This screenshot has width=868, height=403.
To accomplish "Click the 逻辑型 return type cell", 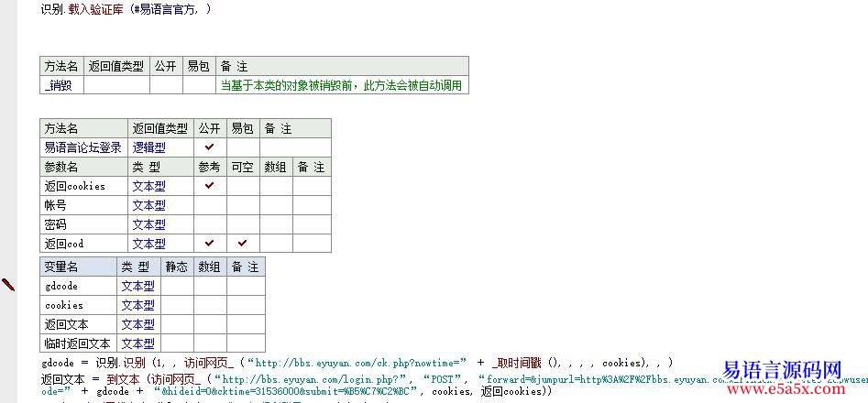I will (160, 147).
